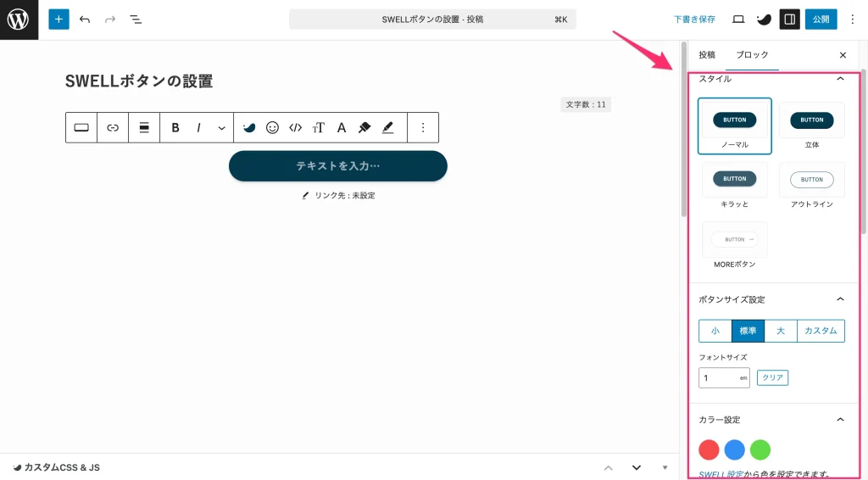Open the SWELL settings icon in top bar
Viewport: 868px width, 480px height.
[764, 20]
